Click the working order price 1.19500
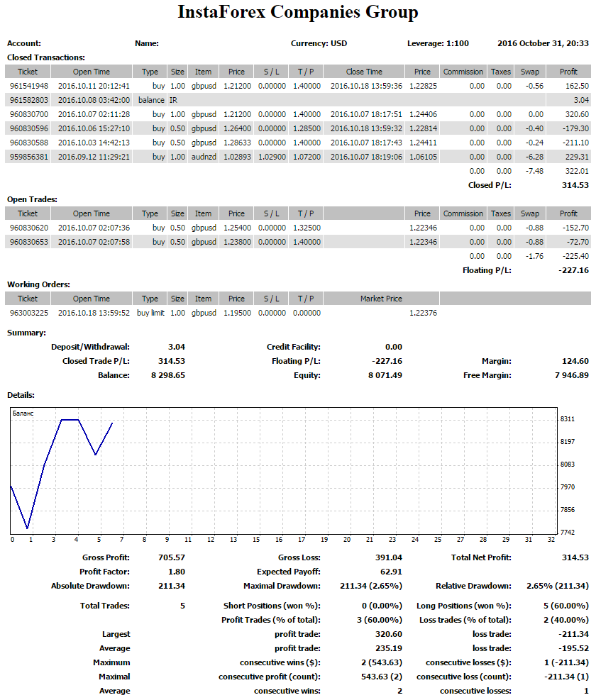The width and height of the screenshot is (596, 700). pos(237,313)
